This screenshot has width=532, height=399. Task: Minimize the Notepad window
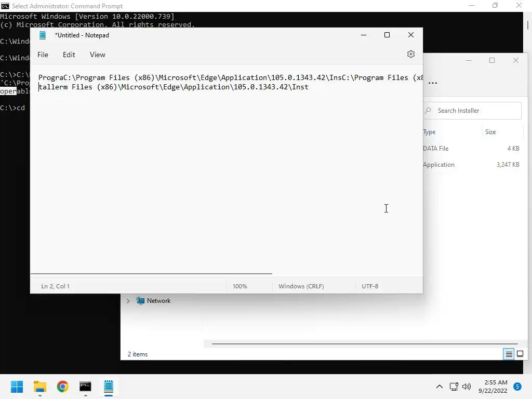point(363,35)
